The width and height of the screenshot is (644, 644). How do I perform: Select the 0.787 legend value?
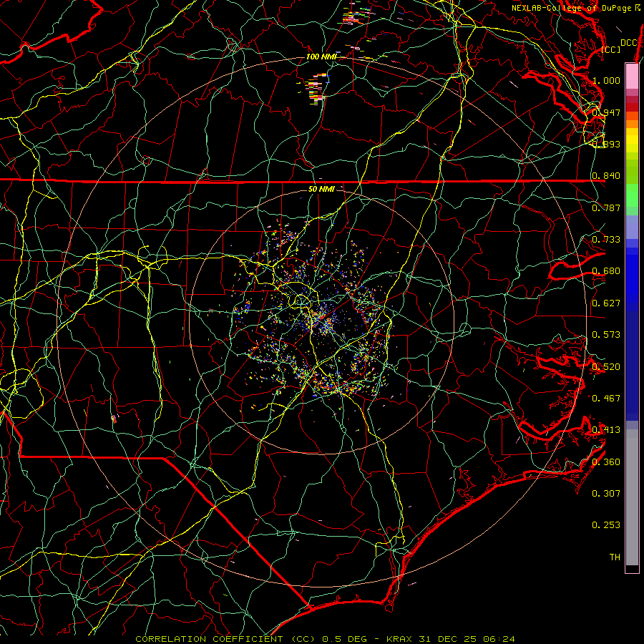tap(606, 208)
